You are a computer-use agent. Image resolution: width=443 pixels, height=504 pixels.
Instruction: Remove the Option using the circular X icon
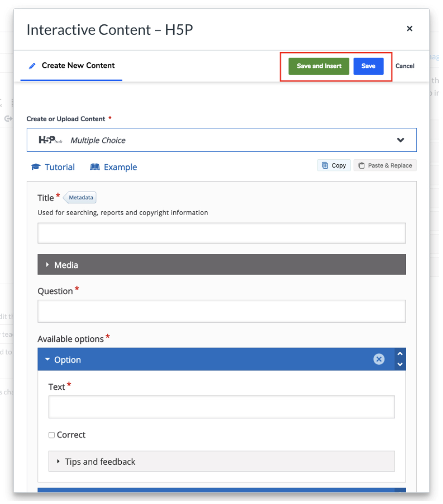coord(378,359)
